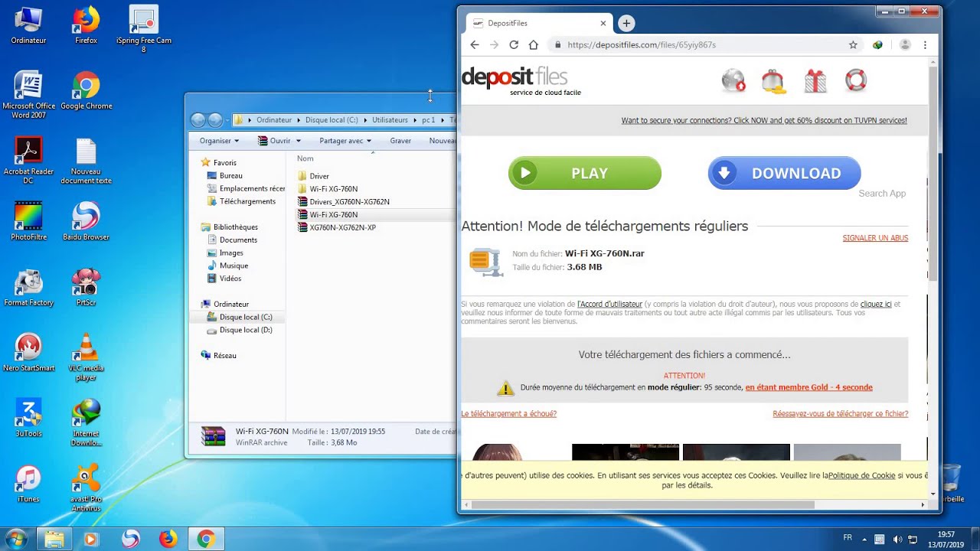Open the TUVPN discount promotion link
This screenshot has width=980, height=551.
click(764, 120)
